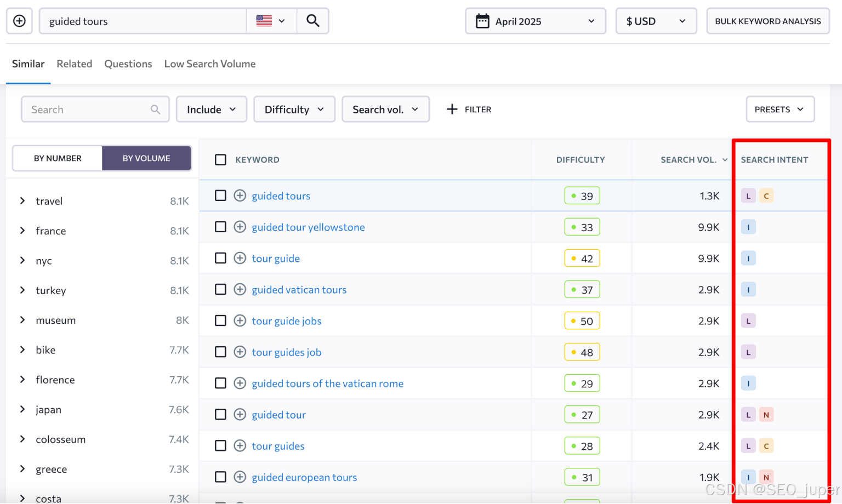Add 'guided vatican tours' with its plus icon
The width and height of the screenshot is (842, 504).
(240, 289)
